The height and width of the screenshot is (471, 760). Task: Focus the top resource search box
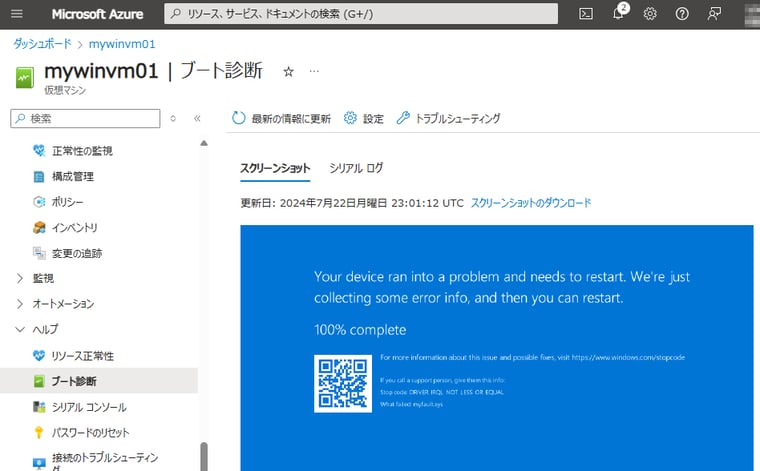(x=361, y=14)
